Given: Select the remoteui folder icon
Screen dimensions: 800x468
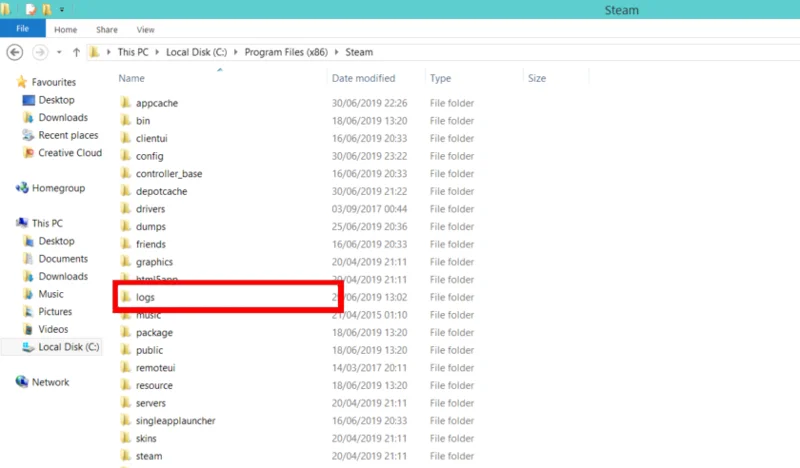Looking at the screenshot, I should coord(126,367).
